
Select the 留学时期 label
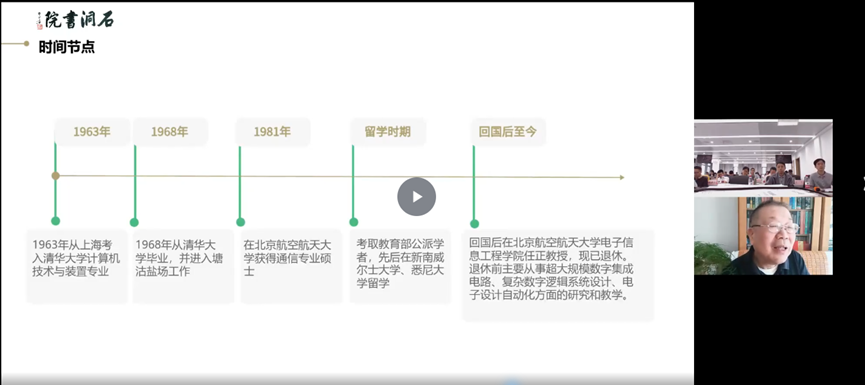coord(388,132)
